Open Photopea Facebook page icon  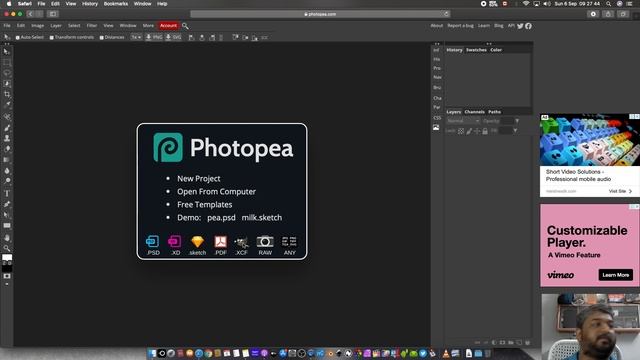(529, 26)
